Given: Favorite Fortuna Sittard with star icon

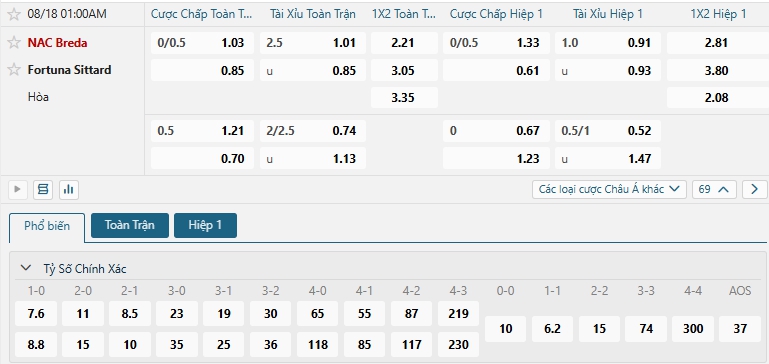Looking at the screenshot, I should point(14,70).
